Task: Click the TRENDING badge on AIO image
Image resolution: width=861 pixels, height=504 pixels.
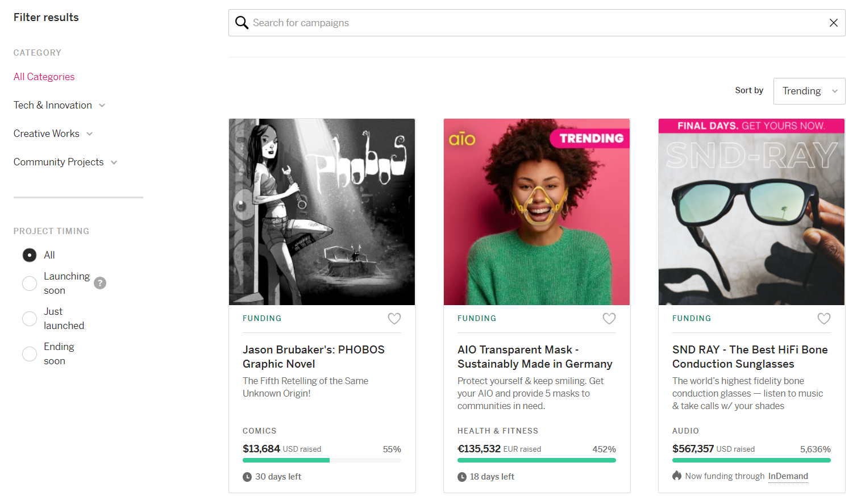Action: (590, 139)
